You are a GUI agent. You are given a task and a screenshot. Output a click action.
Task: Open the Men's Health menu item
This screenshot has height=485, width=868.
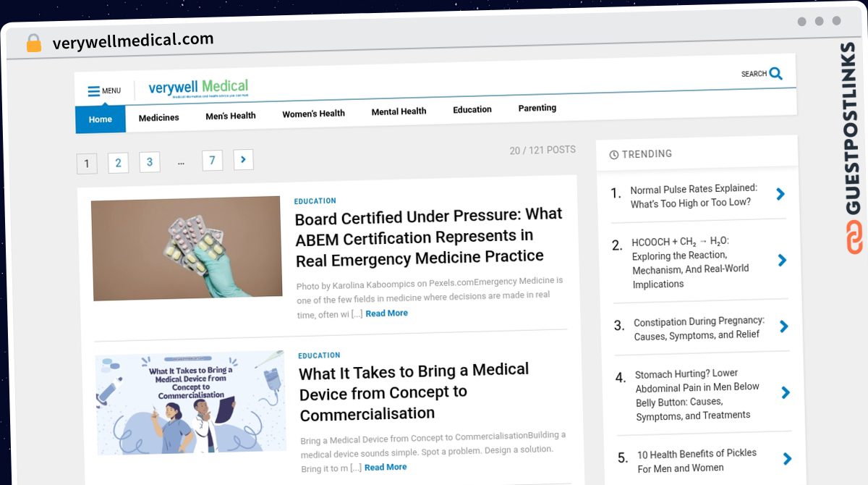click(231, 116)
